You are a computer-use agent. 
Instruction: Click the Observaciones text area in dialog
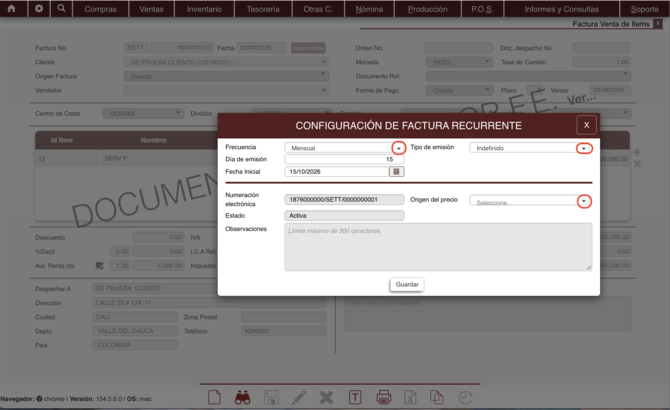coord(438,247)
